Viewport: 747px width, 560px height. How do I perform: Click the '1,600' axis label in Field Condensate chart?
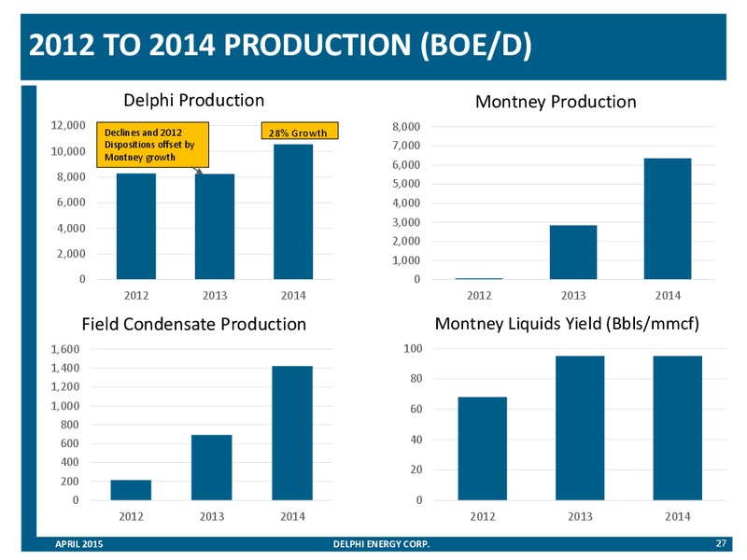(65, 349)
